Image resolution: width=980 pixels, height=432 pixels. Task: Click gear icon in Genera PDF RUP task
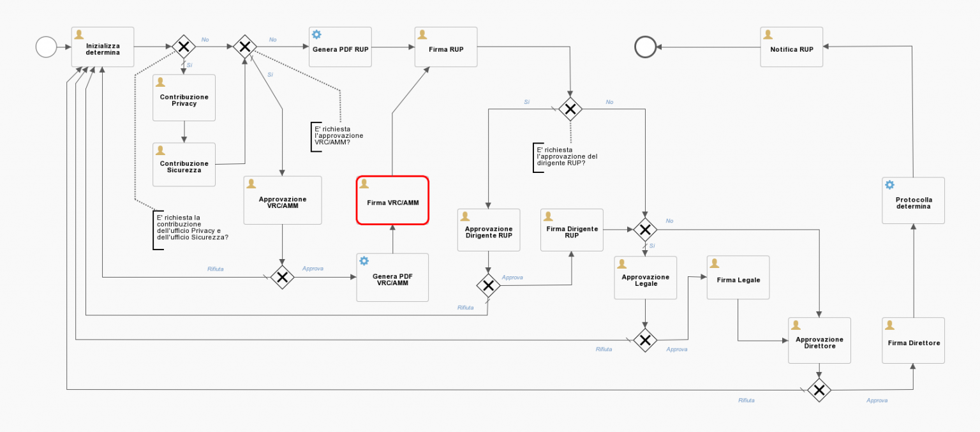pyautogui.click(x=316, y=34)
